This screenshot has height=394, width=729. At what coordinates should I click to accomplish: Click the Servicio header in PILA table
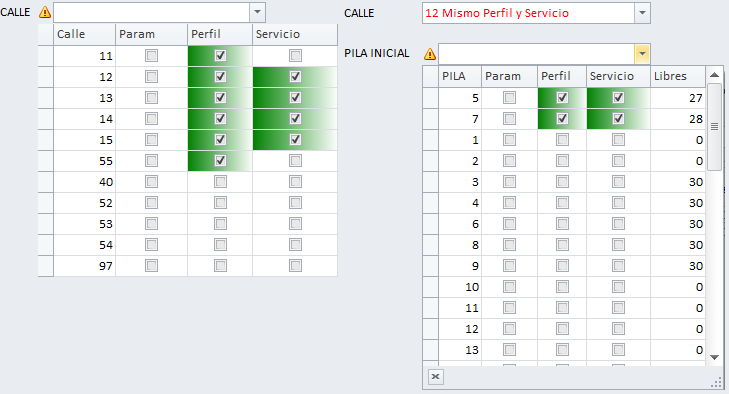pyautogui.click(x=618, y=76)
